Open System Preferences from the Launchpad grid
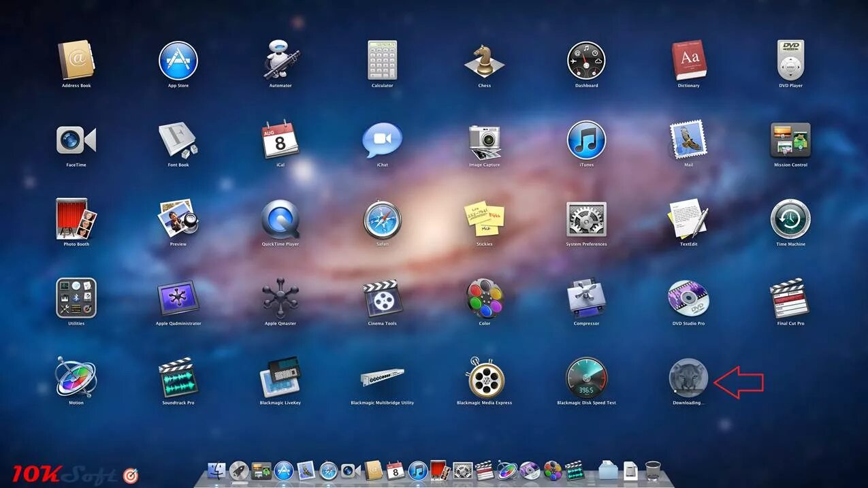Image resolution: width=868 pixels, height=488 pixels. click(587, 219)
